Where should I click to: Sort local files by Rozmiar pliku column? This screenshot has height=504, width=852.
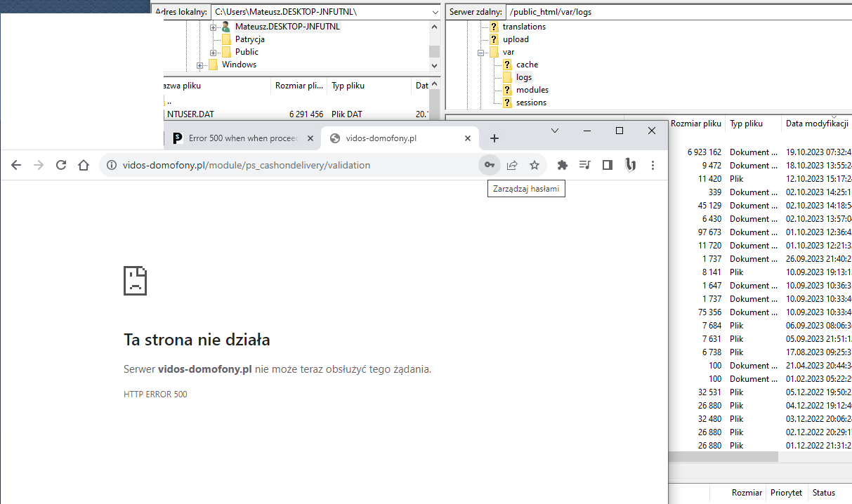click(299, 86)
